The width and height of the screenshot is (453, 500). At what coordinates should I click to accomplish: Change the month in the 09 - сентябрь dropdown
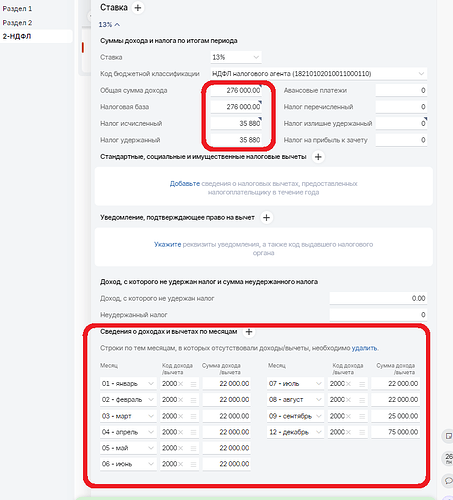pos(295,416)
